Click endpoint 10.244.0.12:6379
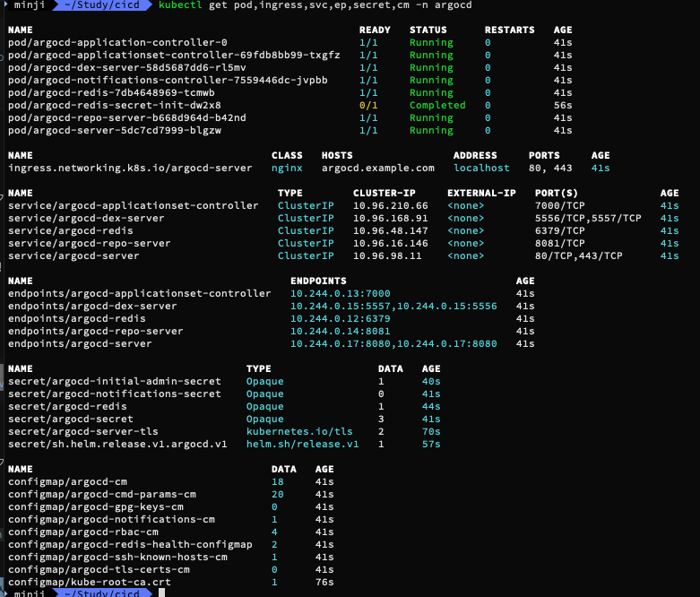The height and width of the screenshot is (597, 700). pos(341,318)
